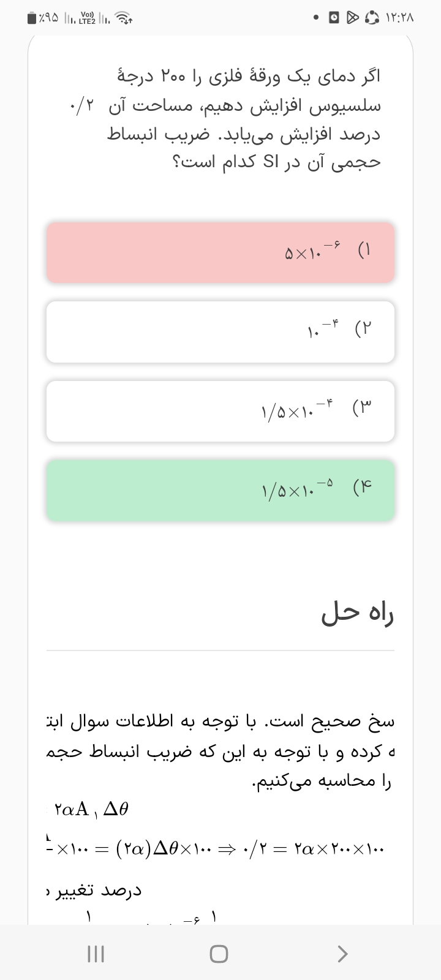441x980 pixels.
Task: Go back using the navigation chevron
Action: [343, 954]
